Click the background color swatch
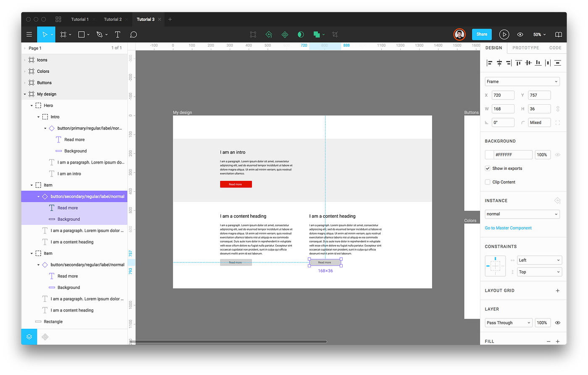 coord(489,155)
